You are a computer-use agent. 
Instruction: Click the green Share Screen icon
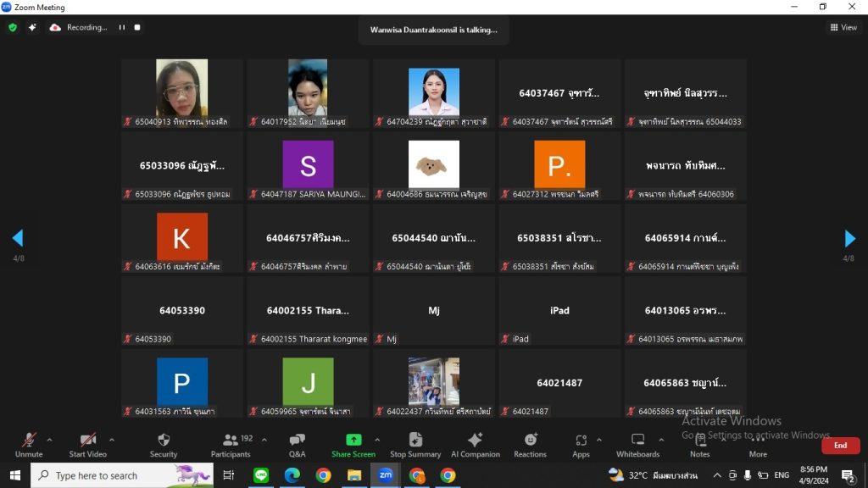(x=353, y=440)
